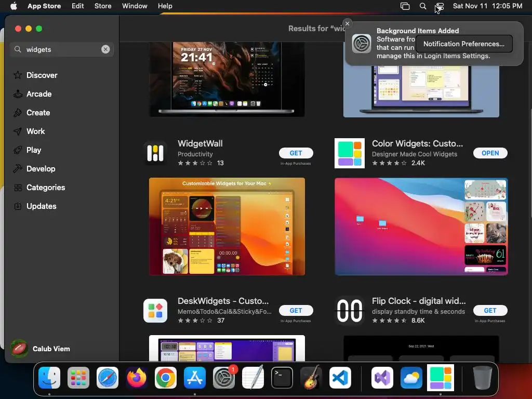Get the WidgetWall app
The image size is (532, 399).
point(296,153)
